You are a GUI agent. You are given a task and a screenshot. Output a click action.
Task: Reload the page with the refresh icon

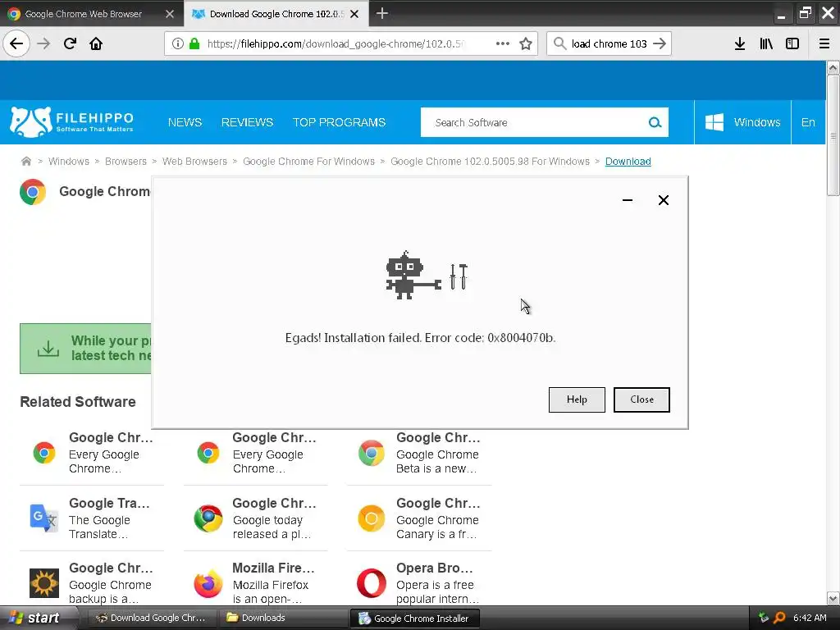pyautogui.click(x=70, y=43)
